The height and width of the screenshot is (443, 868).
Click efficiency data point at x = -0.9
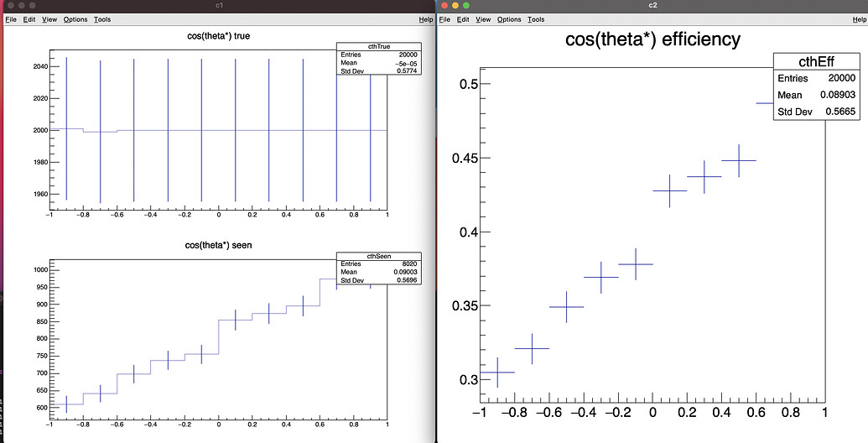[x=497, y=373]
